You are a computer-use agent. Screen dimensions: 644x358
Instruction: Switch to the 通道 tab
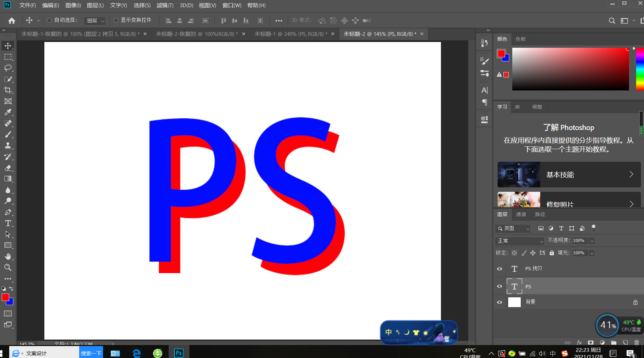[x=521, y=214]
